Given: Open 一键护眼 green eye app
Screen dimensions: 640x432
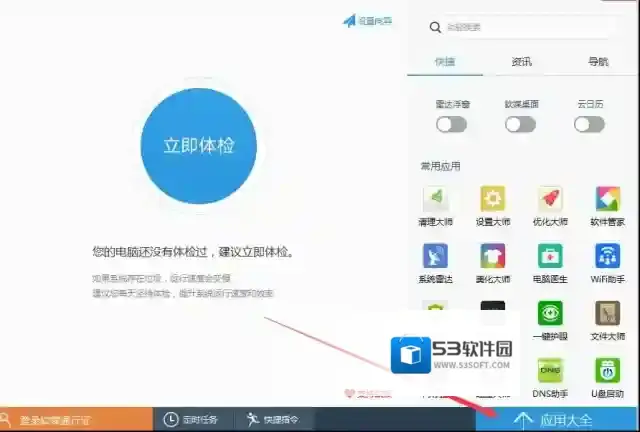Looking at the screenshot, I should (550, 321).
